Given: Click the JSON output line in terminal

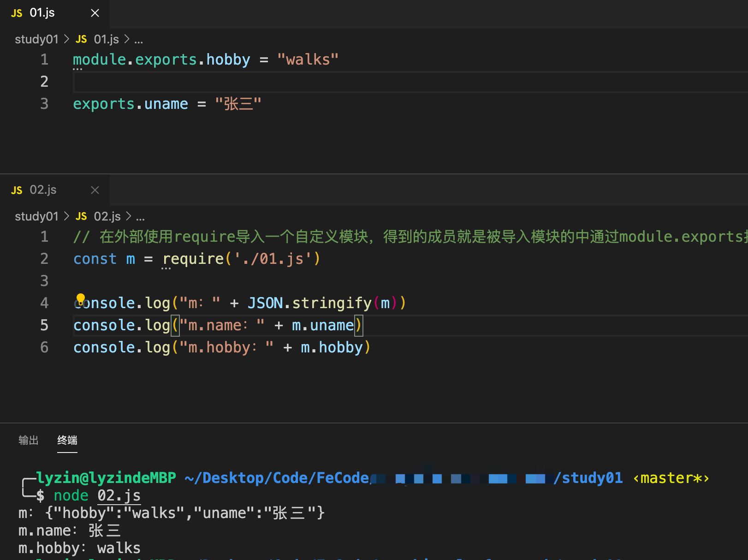Looking at the screenshot, I should click(172, 513).
